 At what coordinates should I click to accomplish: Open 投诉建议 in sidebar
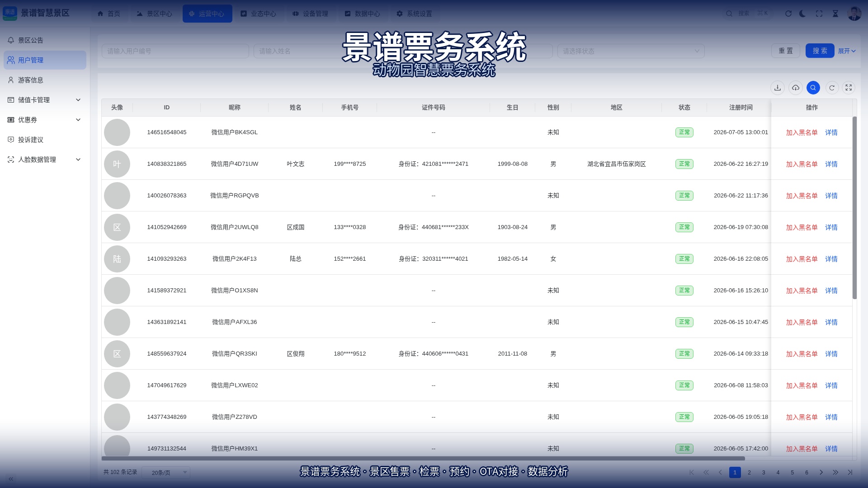click(45, 140)
